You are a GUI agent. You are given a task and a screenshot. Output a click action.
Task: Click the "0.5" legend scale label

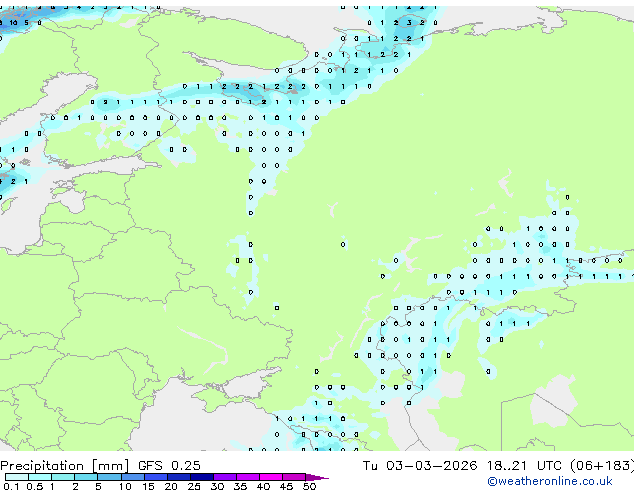(35, 486)
